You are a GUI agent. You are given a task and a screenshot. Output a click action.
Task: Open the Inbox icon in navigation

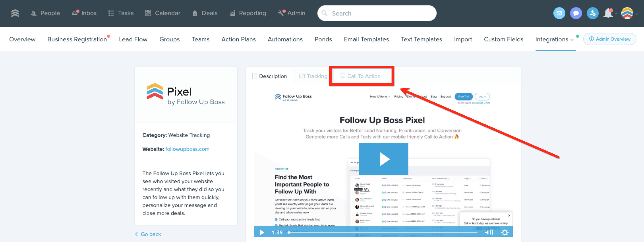click(x=75, y=13)
